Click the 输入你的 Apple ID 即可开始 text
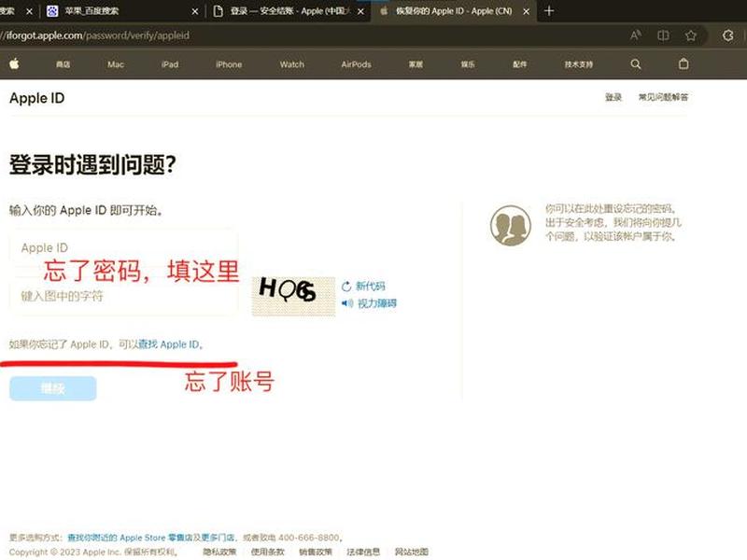The height and width of the screenshot is (560, 747). coord(86,210)
